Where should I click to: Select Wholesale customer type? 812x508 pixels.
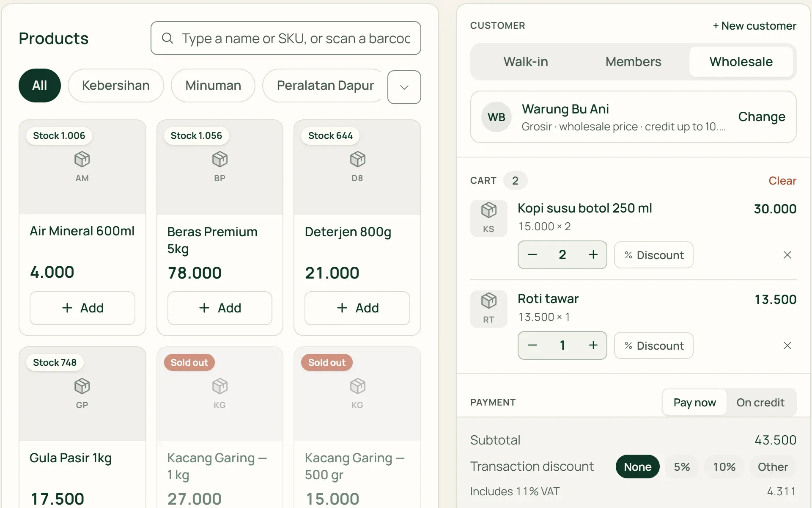click(741, 62)
